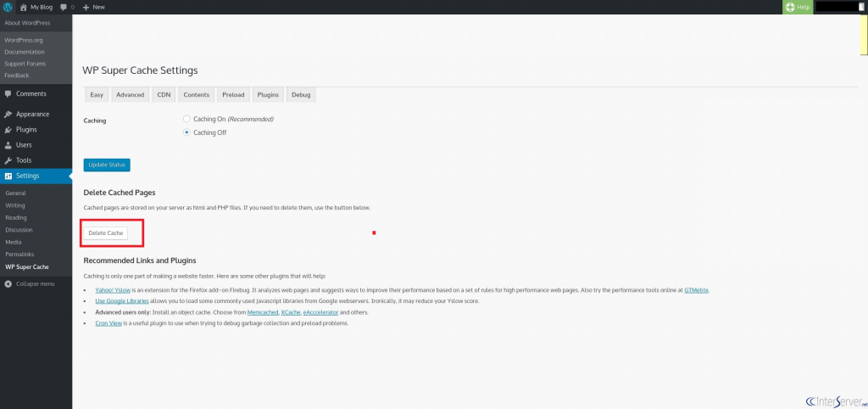Follow the eAccelerator link

320,312
